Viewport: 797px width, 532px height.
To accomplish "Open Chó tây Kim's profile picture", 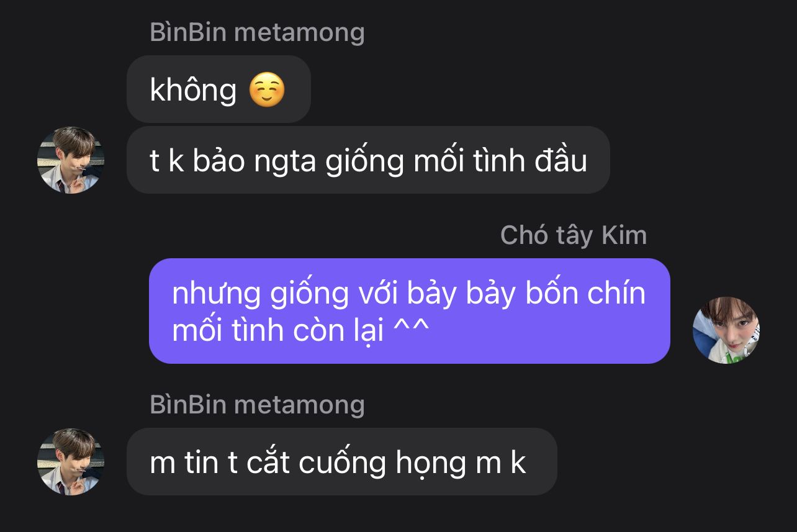I will pyautogui.click(x=726, y=330).
